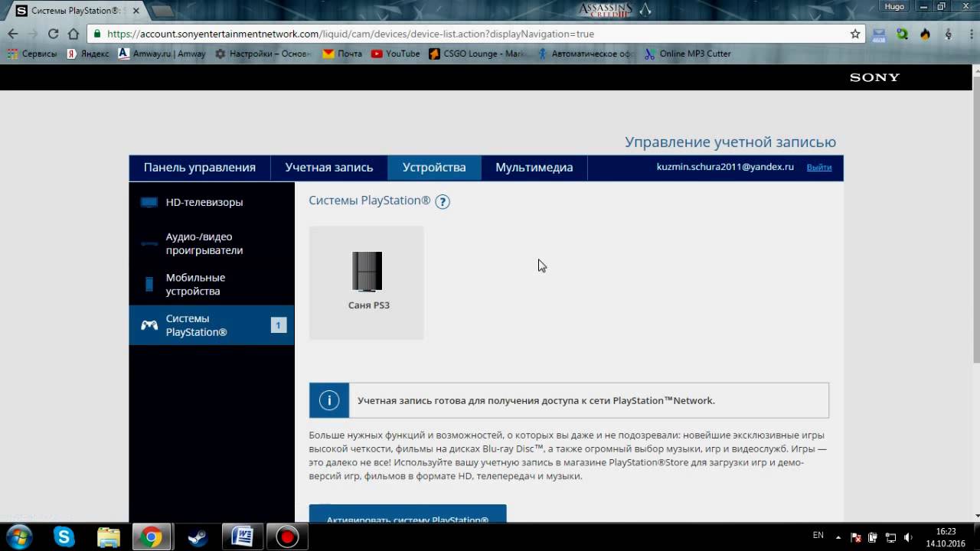Image resolution: width=980 pixels, height=551 pixels.
Task: Reload the page with the refresh icon
Action: pyautogui.click(x=53, y=34)
